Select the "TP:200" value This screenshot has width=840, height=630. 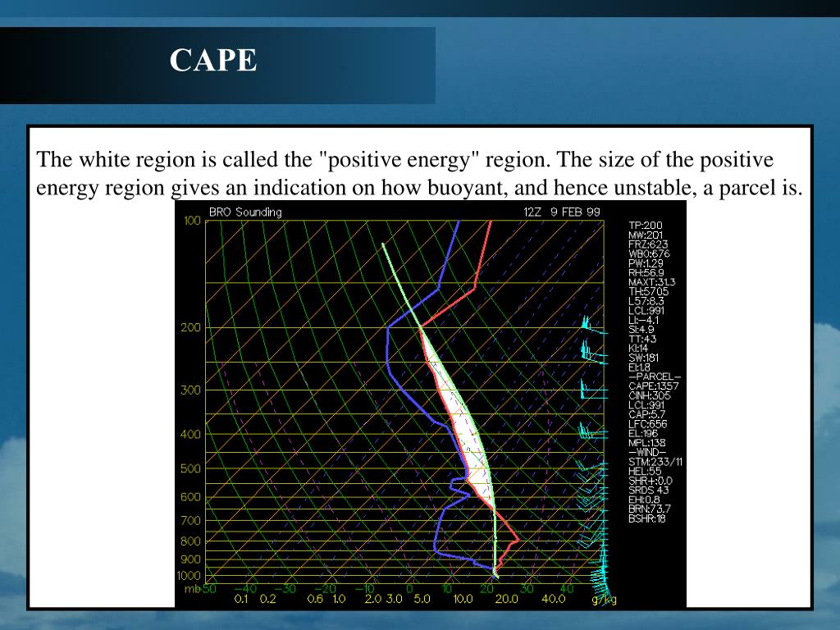click(x=646, y=226)
